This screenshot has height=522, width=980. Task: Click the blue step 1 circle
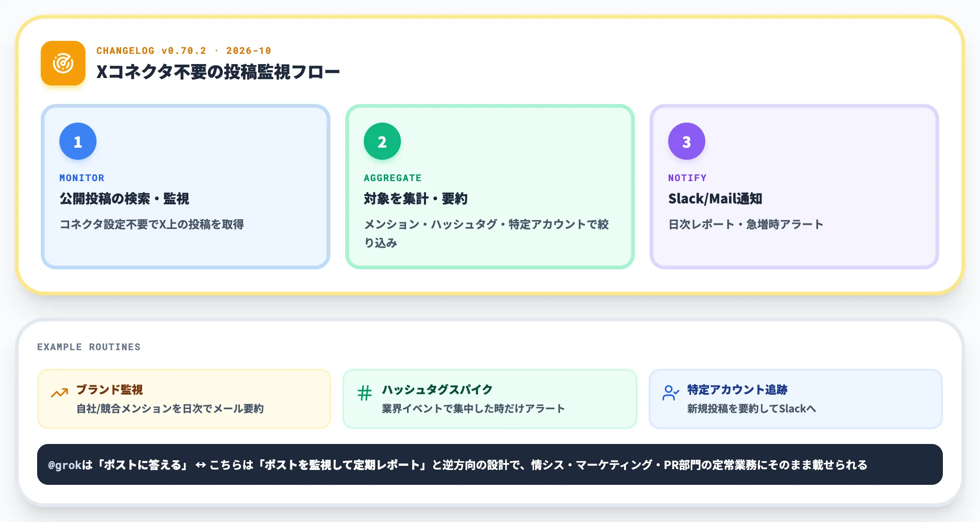[78, 141]
